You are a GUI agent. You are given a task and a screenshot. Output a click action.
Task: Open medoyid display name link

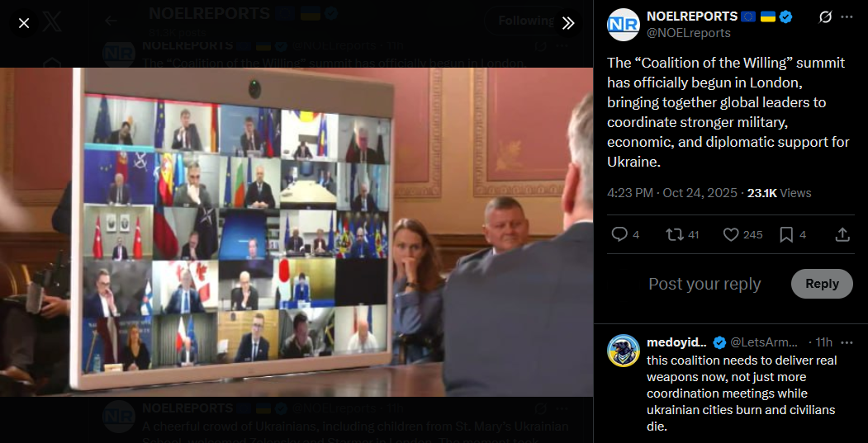[x=677, y=342]
